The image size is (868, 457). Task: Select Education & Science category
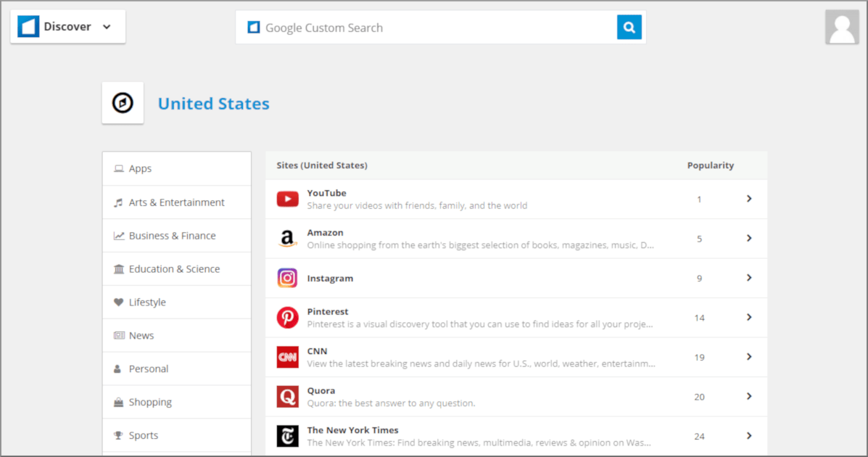(177, 268)
